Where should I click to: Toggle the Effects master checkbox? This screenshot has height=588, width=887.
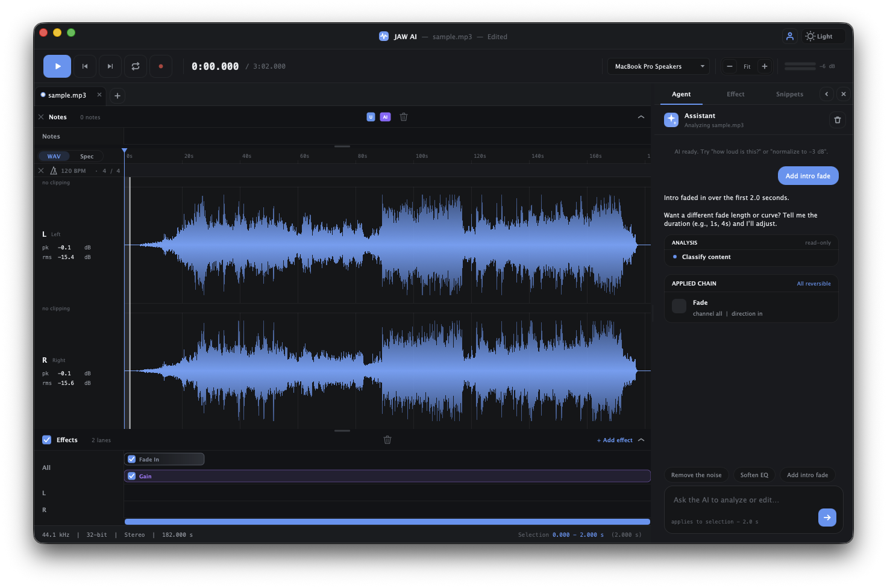coord(47,440)
